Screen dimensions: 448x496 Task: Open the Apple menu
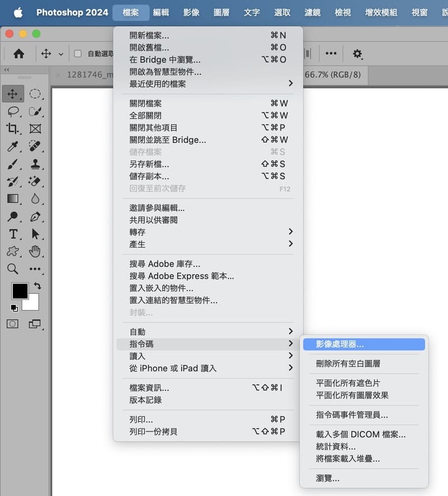[18, 13]
